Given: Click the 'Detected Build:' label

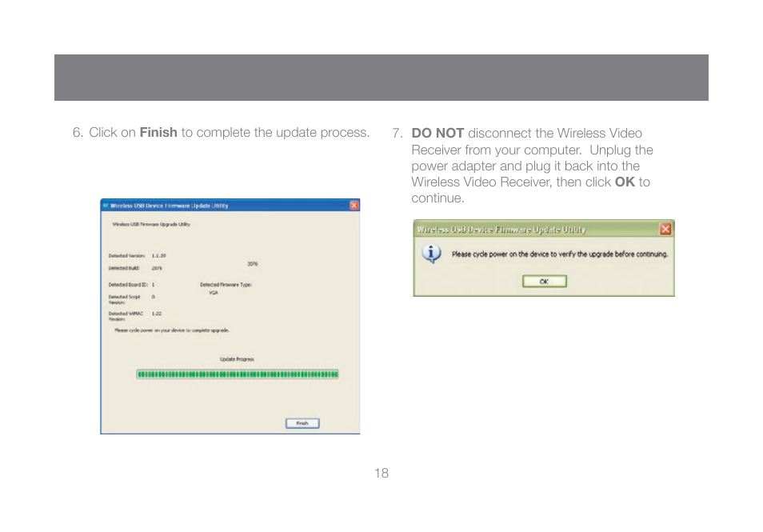Looking at the screenshot, I should point(124,268).
